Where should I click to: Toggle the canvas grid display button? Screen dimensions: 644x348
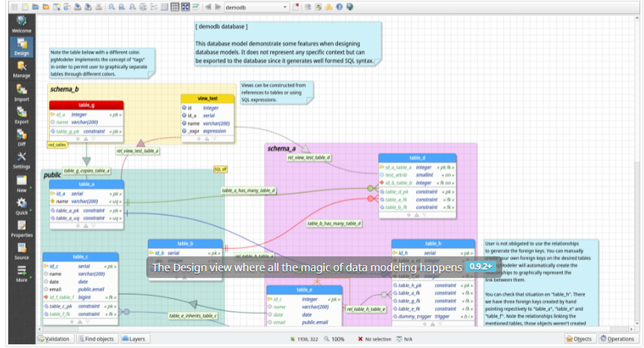coord(175,7)
